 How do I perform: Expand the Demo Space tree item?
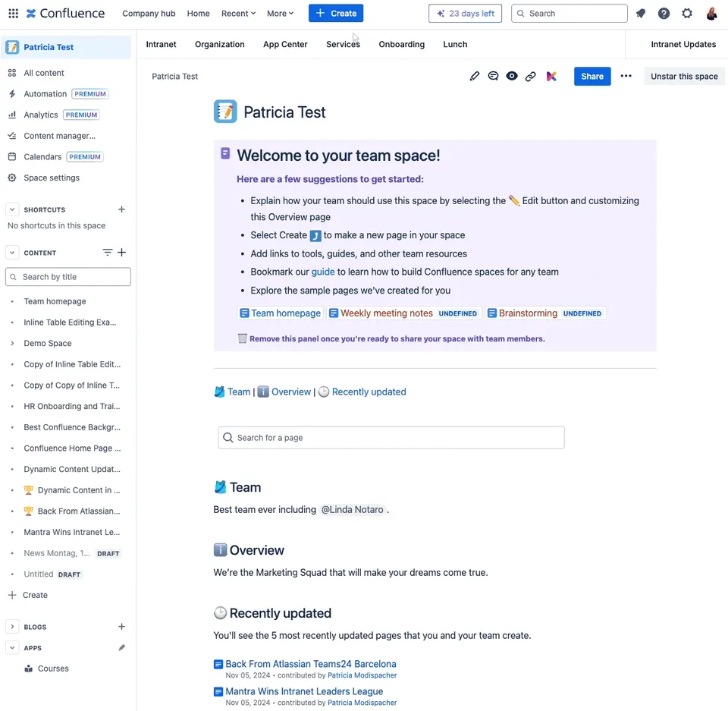[x=12, y=344]
